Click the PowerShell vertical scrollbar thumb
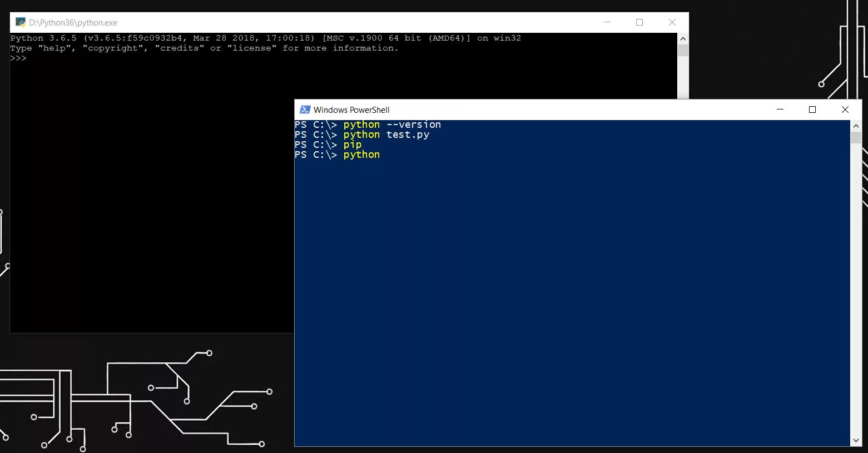The height and width of the screenshot is (453, 868). (856, 137)
